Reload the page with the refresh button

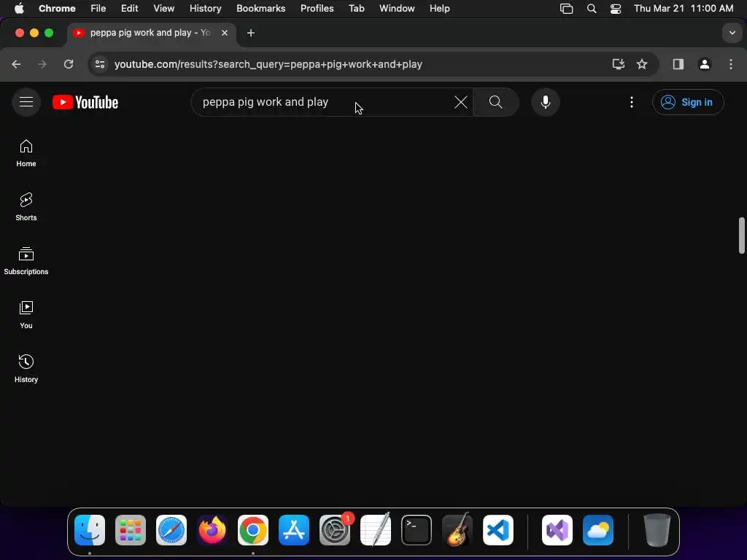[x=69, y=64]
